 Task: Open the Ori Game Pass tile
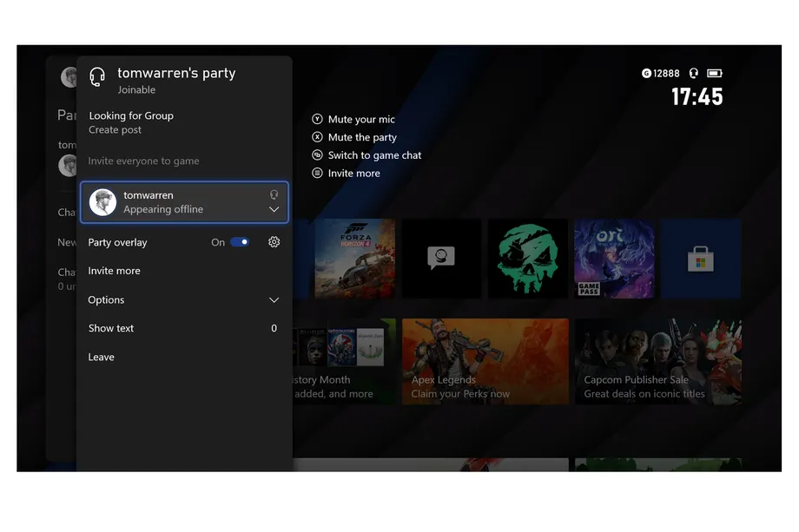click(614, 259)
